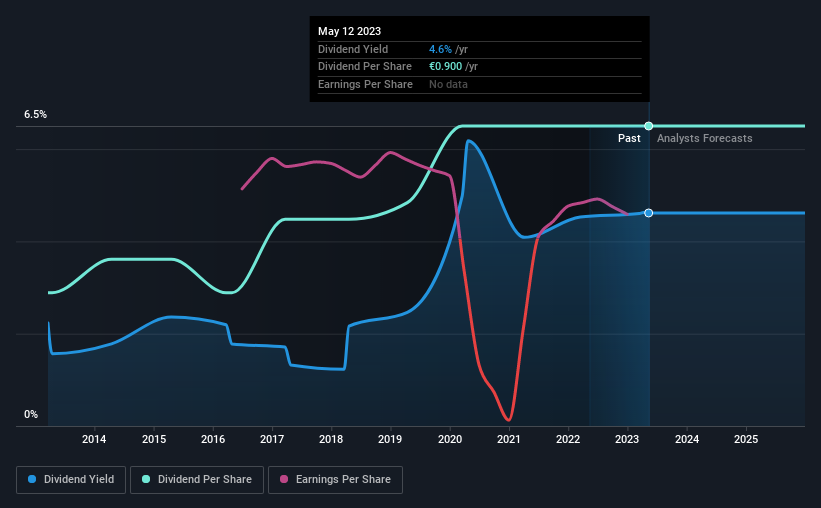Click the €0.900 dividend per share value
The image size is (821, 508).
pyautogui.click(x=446, y=67)
